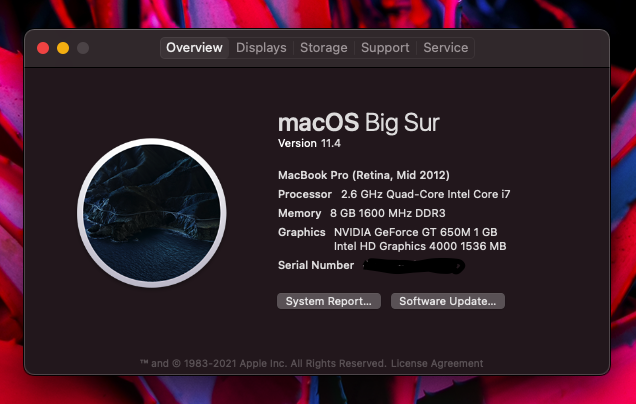Click the Memory label
636x404 pixels.
coord(299,213)
